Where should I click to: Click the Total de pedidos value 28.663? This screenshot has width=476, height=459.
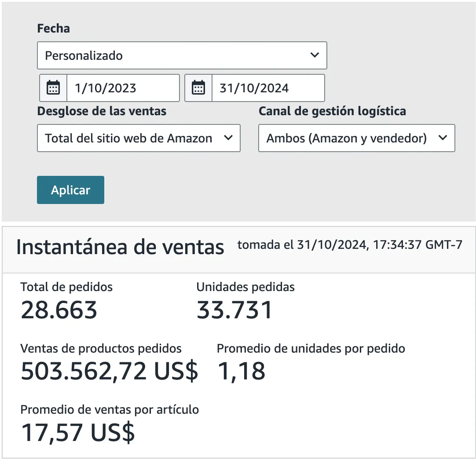coord(59,310)
